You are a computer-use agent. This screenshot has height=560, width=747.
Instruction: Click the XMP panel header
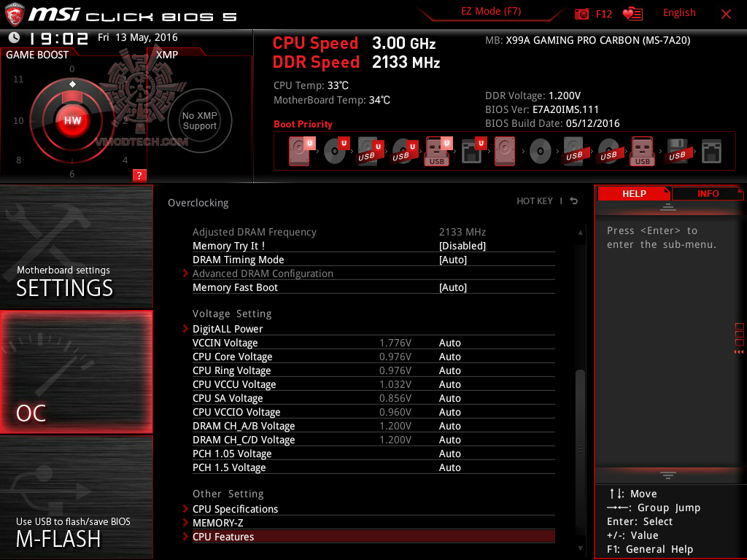167,55
